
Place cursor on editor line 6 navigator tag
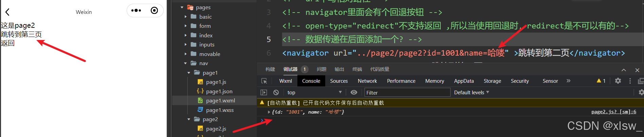point(454,53)
